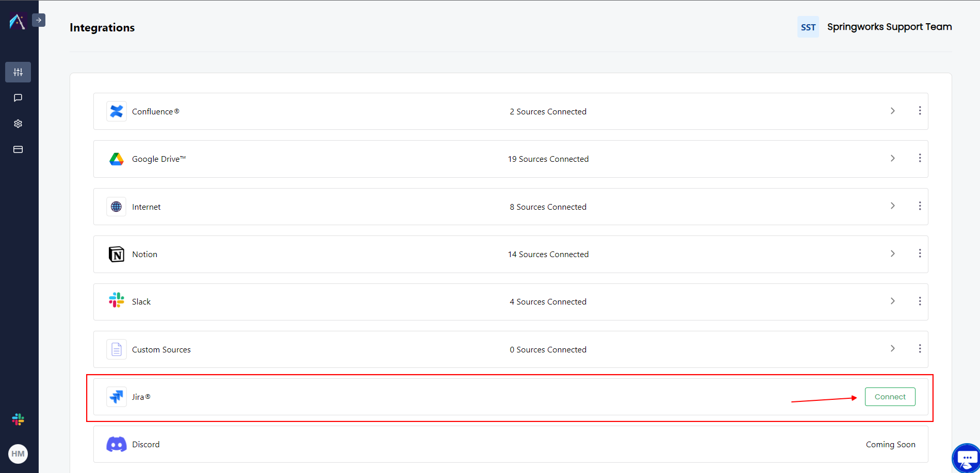Viewport: 980px width, 473px height.
Task: Expand the Confluence sources row
Action: 893,111
